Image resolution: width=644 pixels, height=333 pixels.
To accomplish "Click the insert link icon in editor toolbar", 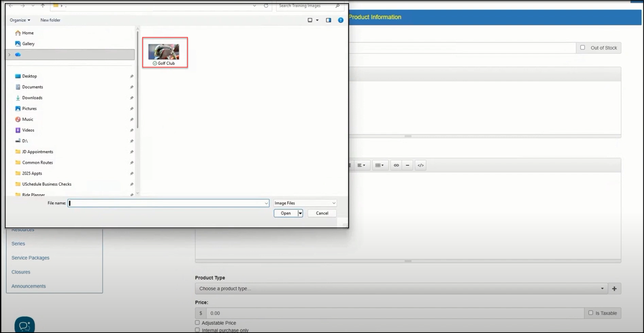I will click(396, 165).
